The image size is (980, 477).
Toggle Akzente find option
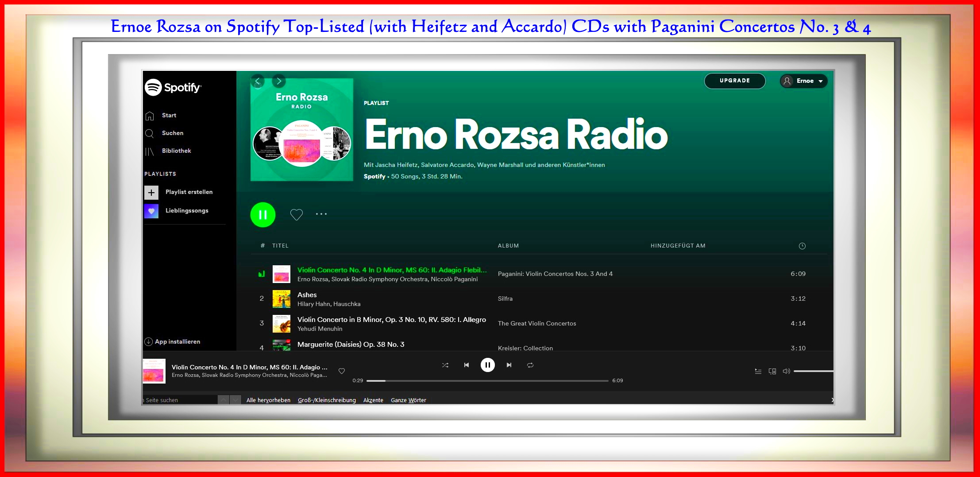pyautogui.click(x=373, y=400)
